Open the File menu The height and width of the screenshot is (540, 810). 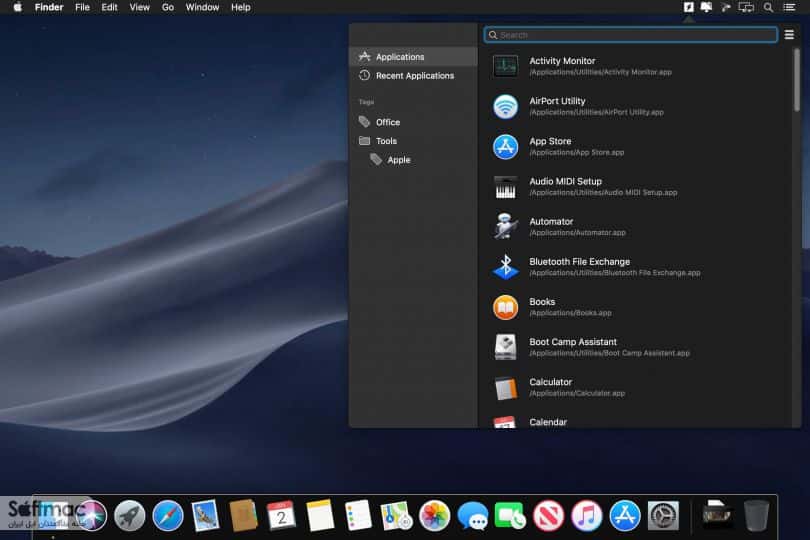[82, 7]
